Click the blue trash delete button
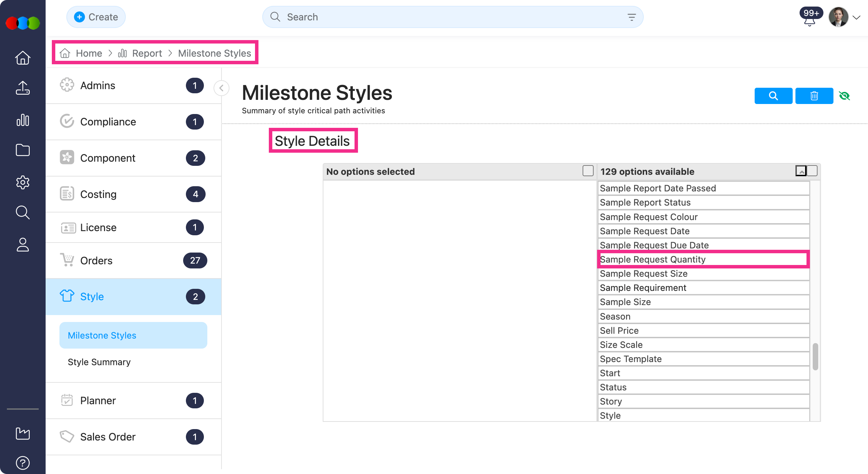 point(814,96)
